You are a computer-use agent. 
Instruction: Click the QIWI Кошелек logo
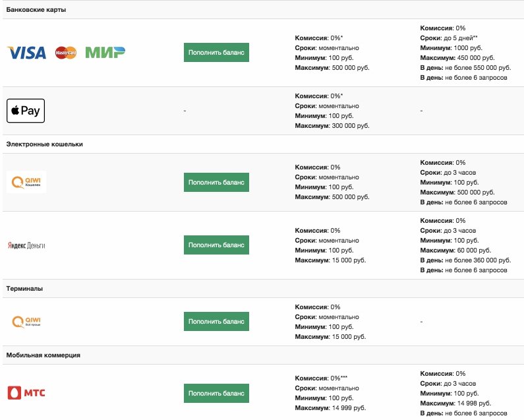point(26,182)
